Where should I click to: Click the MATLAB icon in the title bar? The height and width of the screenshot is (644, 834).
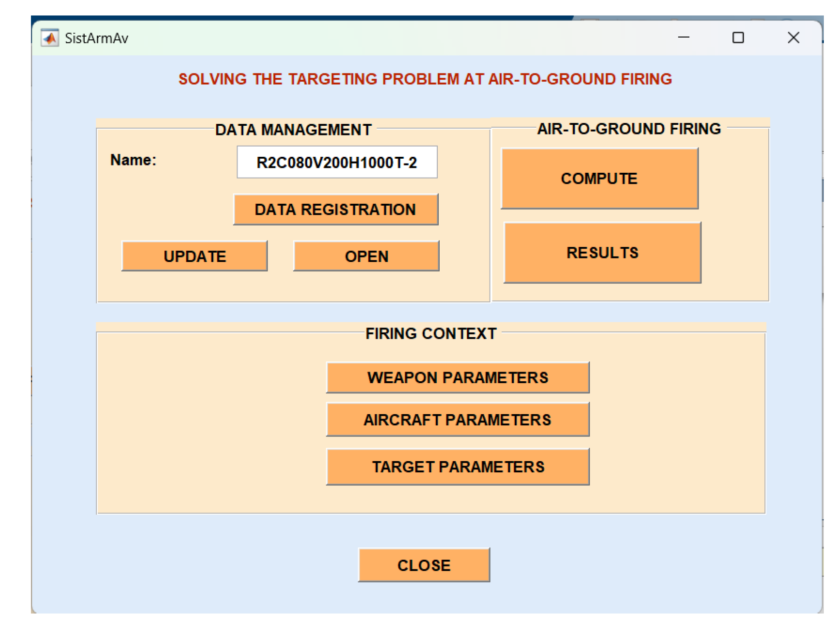click(50, 38)
